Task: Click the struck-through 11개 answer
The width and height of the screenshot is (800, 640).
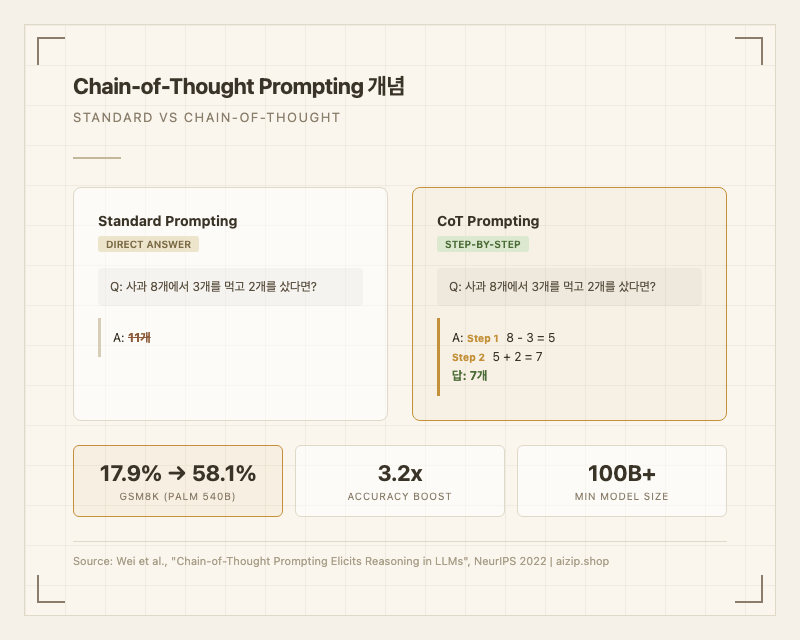Action: (x=138, y=338)
